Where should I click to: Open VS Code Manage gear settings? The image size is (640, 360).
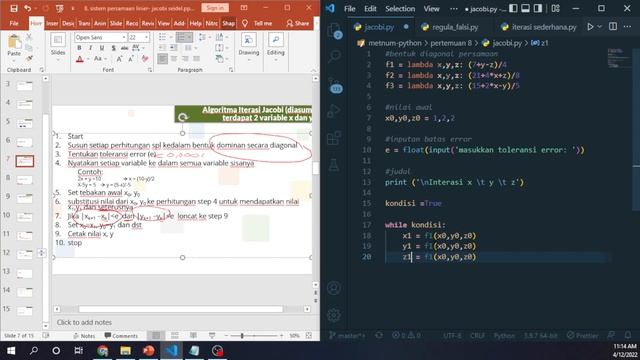[334, 314]
